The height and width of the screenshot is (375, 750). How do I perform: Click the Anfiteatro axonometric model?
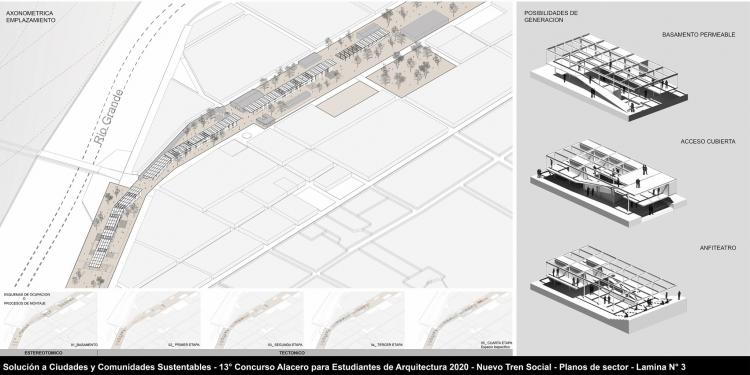pos(608,289)
